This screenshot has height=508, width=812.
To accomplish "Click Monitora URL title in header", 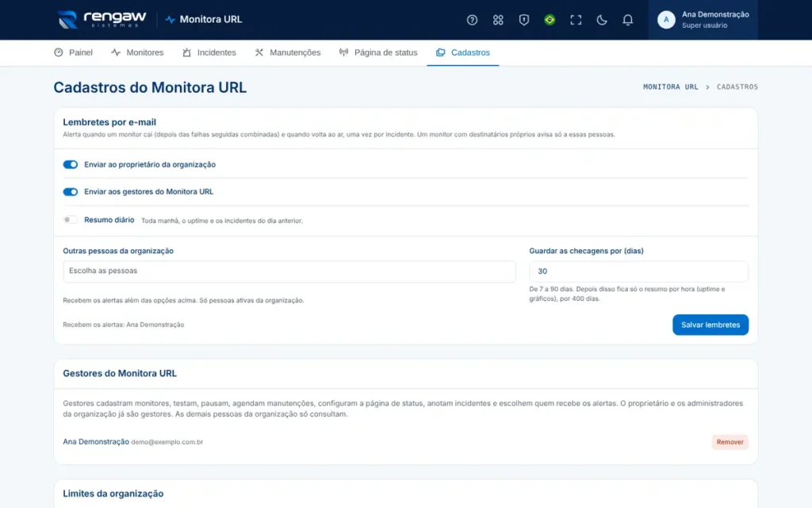I will point(210,20).
